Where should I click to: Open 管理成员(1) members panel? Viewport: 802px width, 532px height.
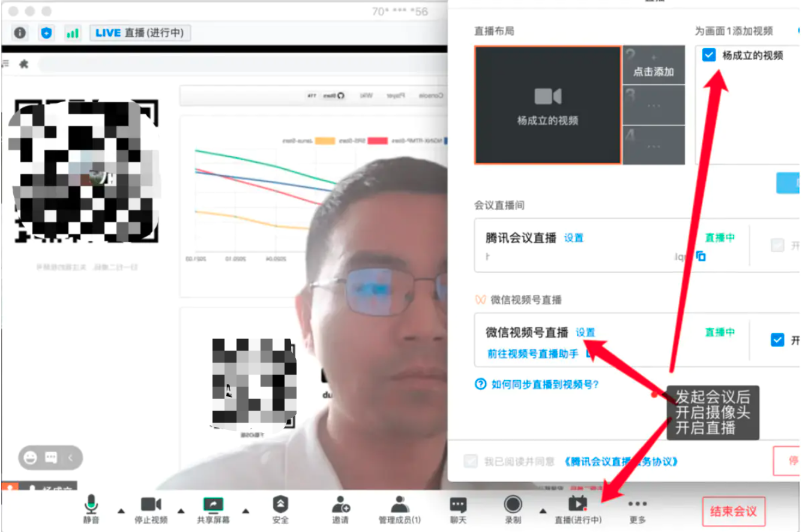(399, 509)
